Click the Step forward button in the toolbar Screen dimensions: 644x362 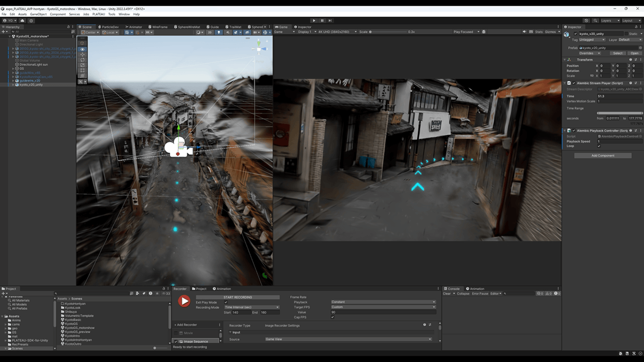coord(330,21)
